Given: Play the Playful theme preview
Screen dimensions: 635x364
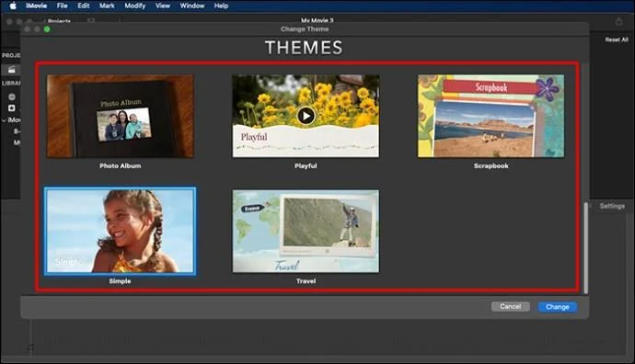Looking at the screenshot, I should [x=306, y=116].
